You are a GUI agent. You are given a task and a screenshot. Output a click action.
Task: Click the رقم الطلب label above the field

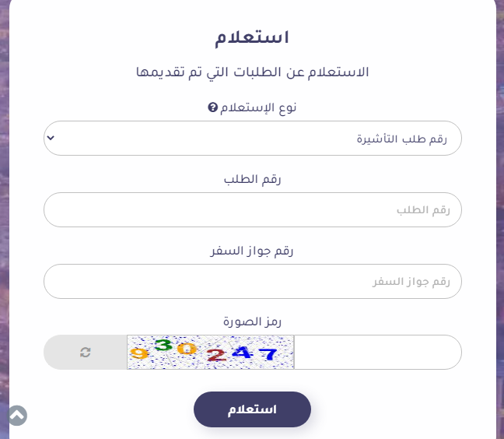252,179
